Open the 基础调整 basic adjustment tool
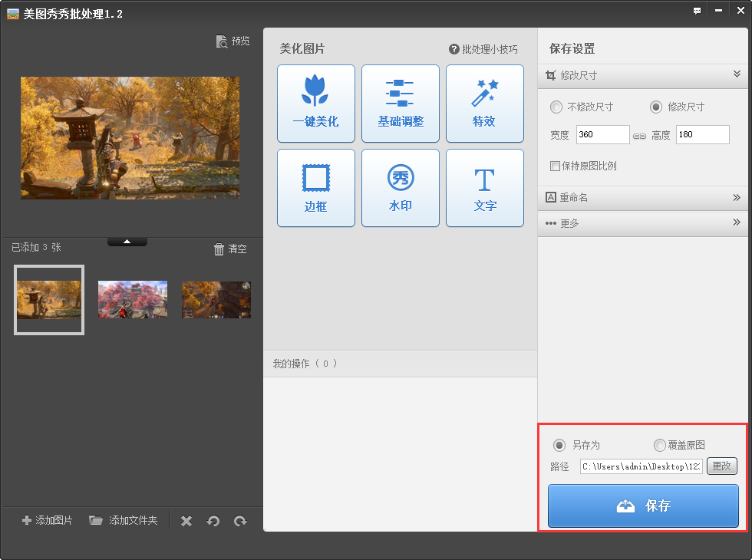Image resolution: width=752 pixels, height=560 pixels. pyautogui.click(x=400, y=103)
